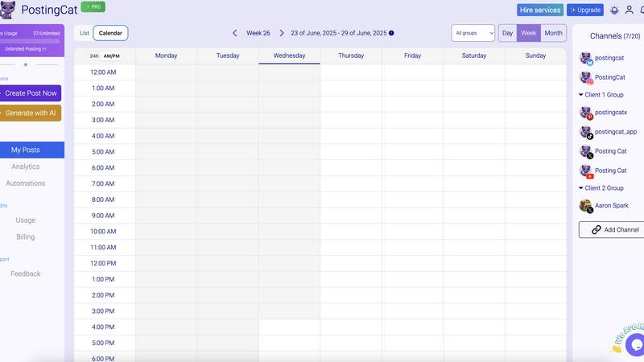Viewport: 644px width, 362px height.
Task: Go to previous week arrow
Action: (x=234, y=33)
